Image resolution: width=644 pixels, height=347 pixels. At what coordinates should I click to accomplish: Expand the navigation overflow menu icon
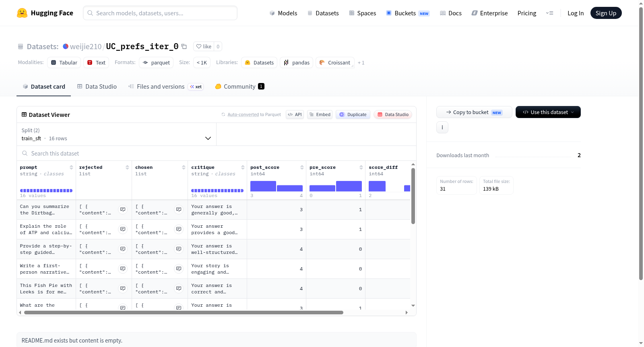click(549, 13)
